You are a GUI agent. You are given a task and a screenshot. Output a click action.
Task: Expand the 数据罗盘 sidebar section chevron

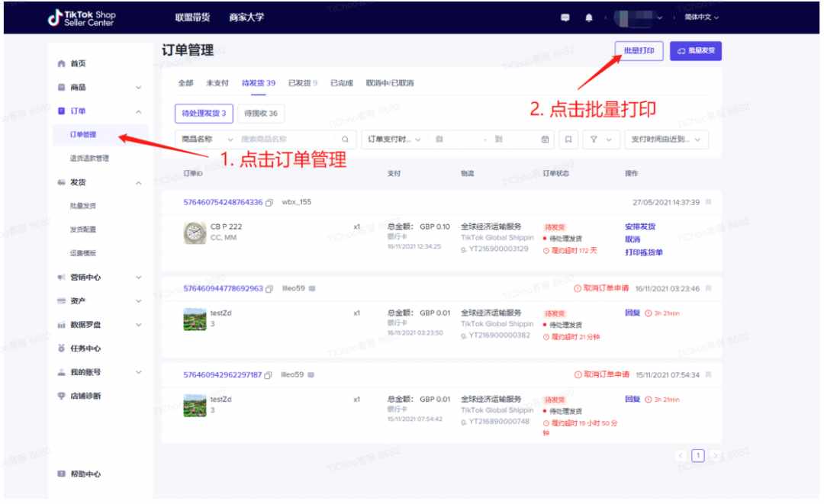139,325
